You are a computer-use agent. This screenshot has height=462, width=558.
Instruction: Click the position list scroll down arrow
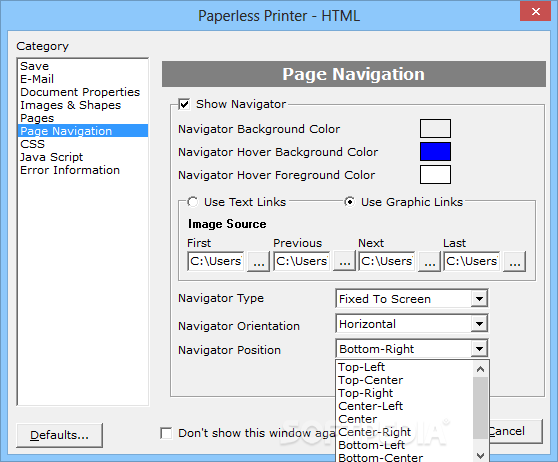pos(480,456)
